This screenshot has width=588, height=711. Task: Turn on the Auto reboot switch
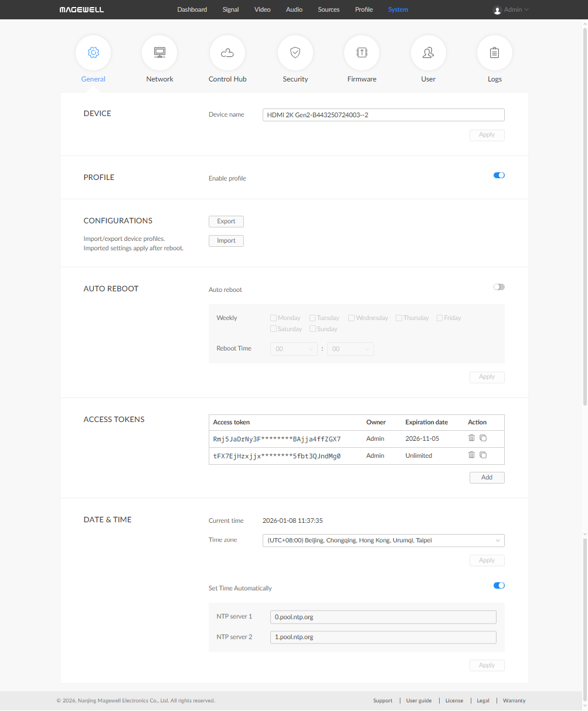click(499, 287)
